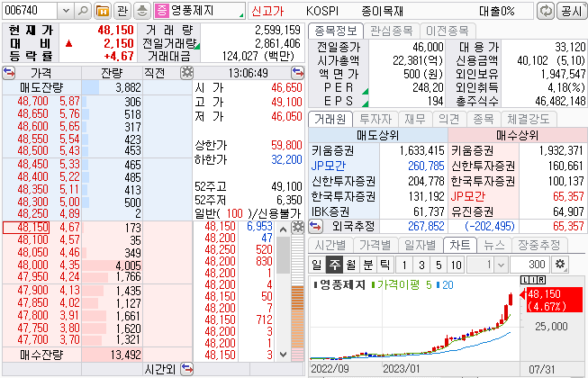Click the 관 watchlist button

(122, 11)
